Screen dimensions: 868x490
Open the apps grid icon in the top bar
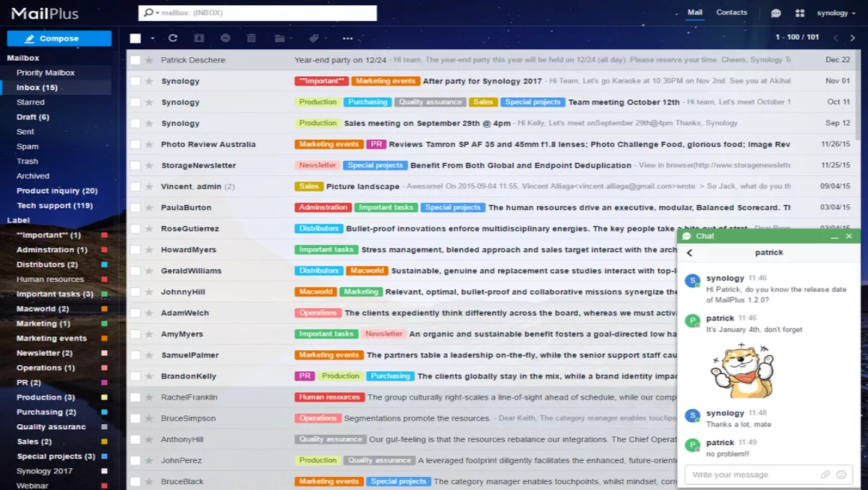coord(799,13)
